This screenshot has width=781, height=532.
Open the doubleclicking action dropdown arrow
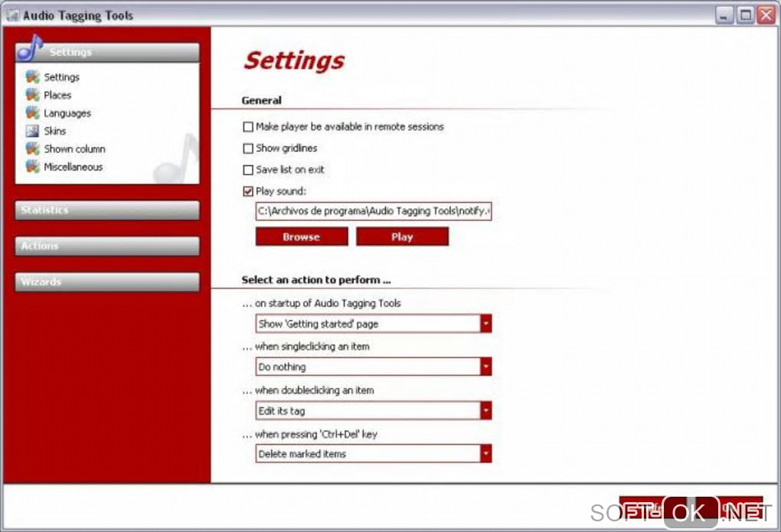(485, 410)
